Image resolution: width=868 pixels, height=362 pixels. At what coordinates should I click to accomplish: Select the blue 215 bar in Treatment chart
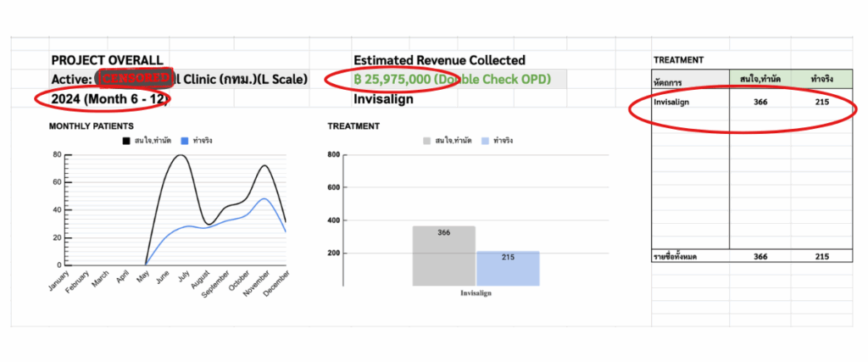click(x=507, y=268)
